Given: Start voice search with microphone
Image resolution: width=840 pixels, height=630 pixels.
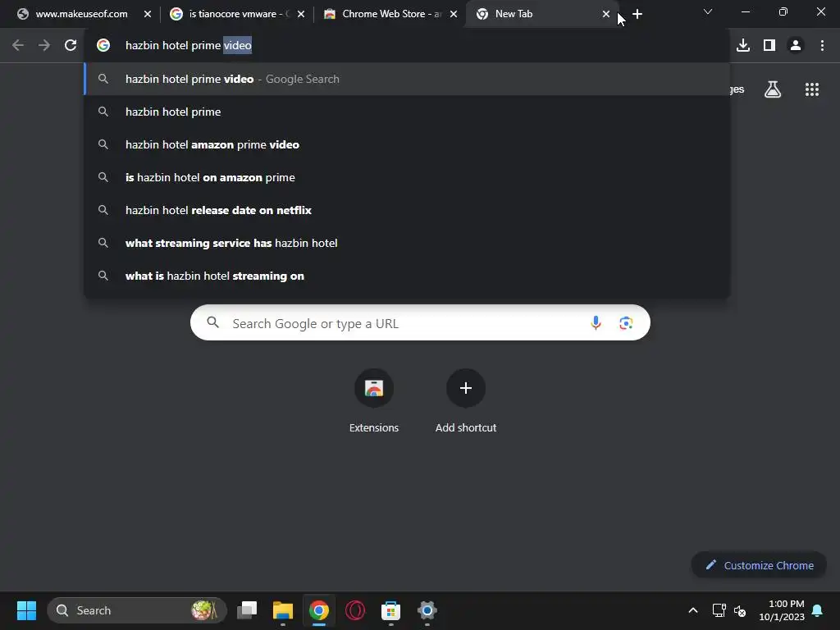Looking at the screenshot, I should coord(596,323).
